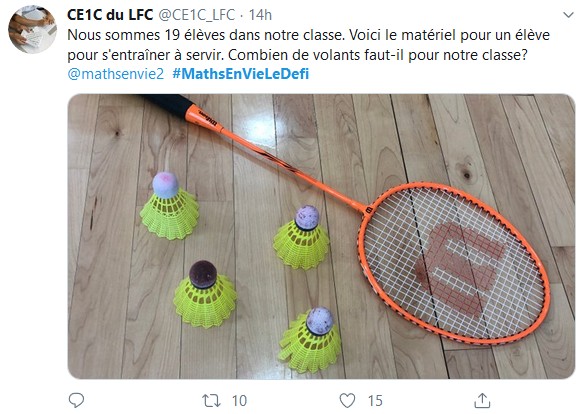Image resolution: width=580 pixels, height=414 pixels.
Task: Click the tweet text about 19 élèves
Action: point(308,45)
